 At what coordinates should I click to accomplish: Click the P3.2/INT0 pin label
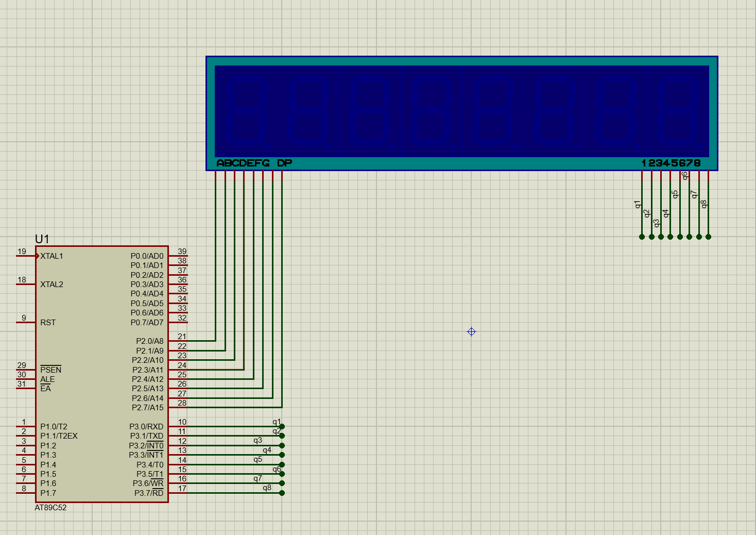coord(146,445)
